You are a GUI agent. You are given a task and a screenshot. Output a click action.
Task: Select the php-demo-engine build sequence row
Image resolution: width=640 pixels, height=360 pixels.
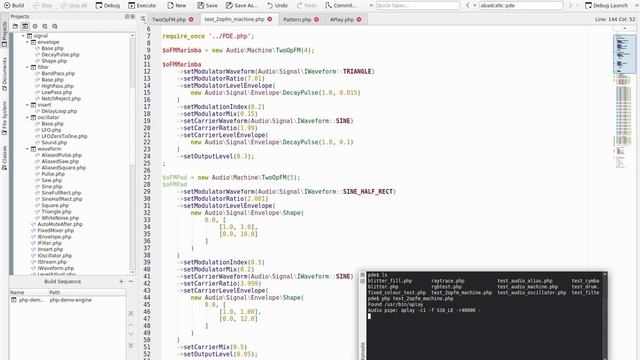click(x=67, y=300)
